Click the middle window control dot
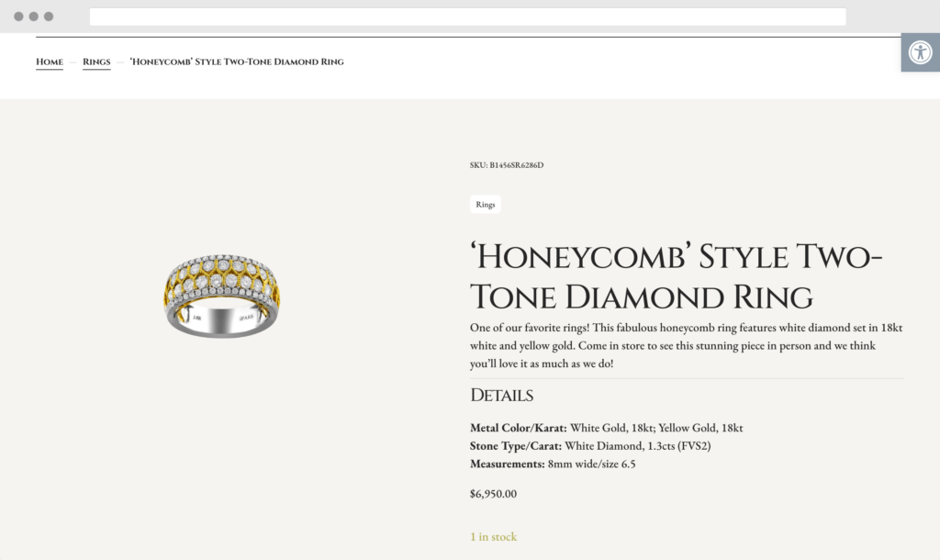The height and width of the screenshot is (560, 940). click(34, 17)
